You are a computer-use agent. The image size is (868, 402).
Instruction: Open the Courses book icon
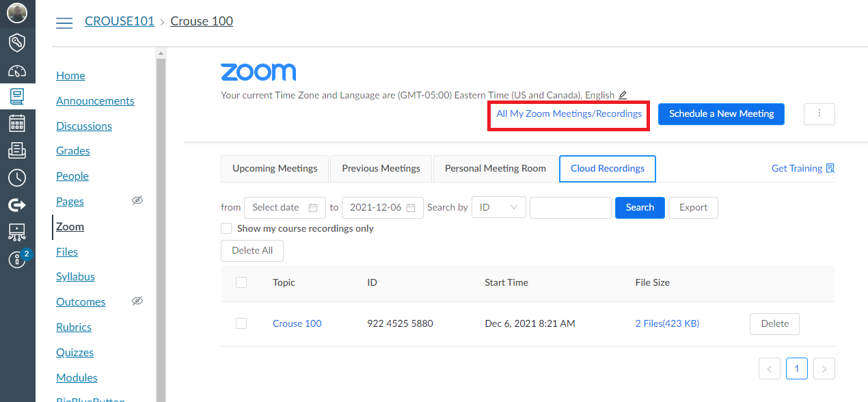pos(17,96)
